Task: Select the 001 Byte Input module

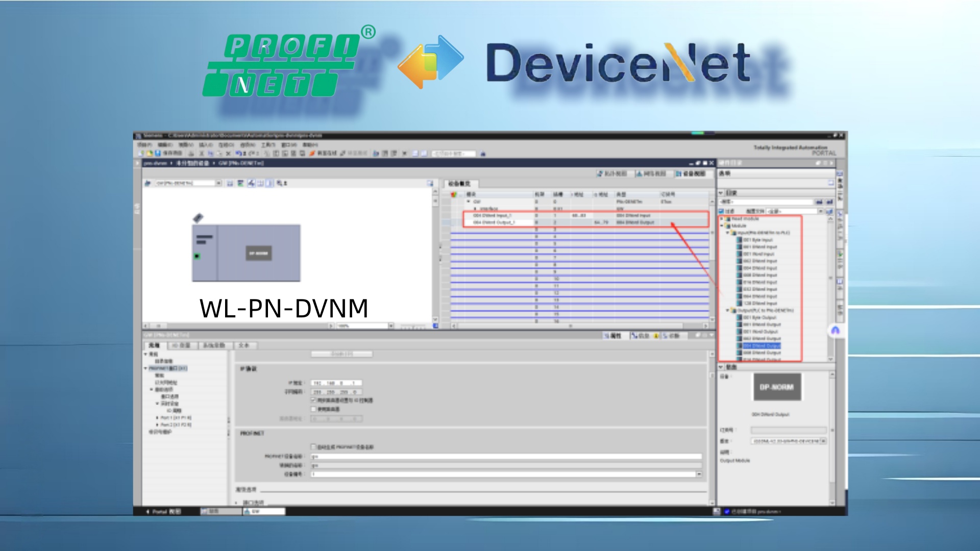Action: (x=757, y=240)
